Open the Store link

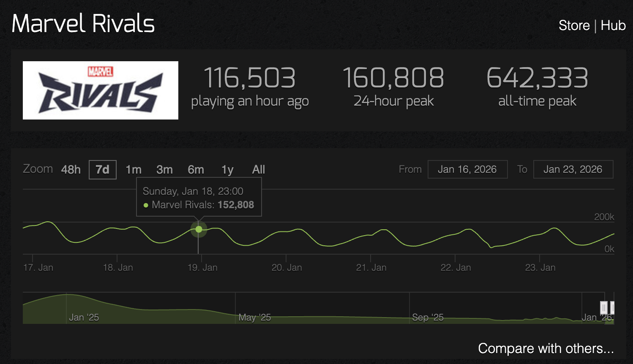pyautogui.click(x=574, y=25)
